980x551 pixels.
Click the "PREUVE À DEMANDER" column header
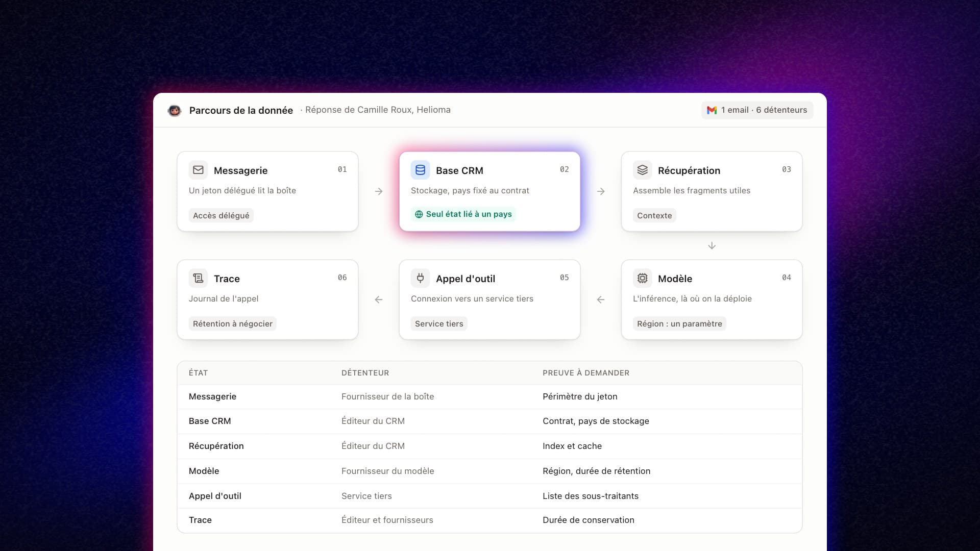(x=586, y=373)
